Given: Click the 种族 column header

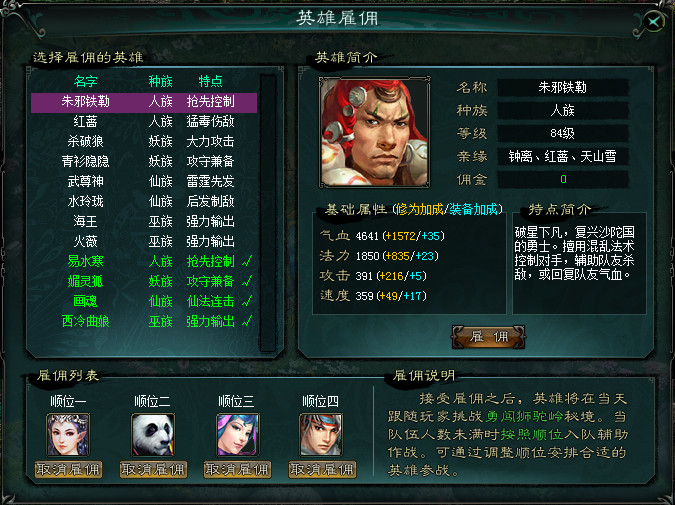Looking at the screenshot, I should (161, 81).
